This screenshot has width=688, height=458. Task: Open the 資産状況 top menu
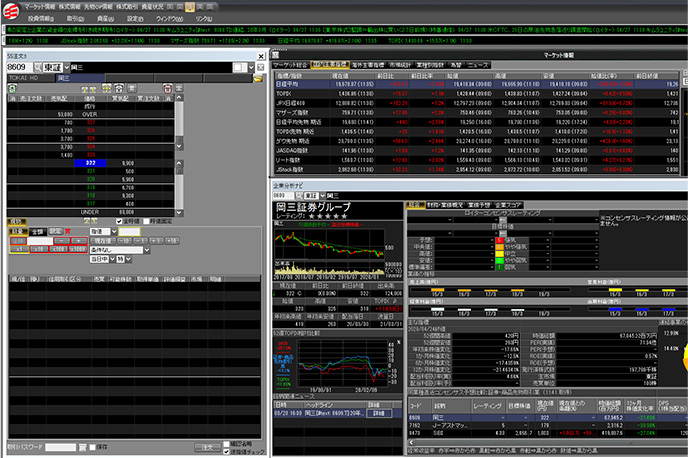[x=152, y=7]
